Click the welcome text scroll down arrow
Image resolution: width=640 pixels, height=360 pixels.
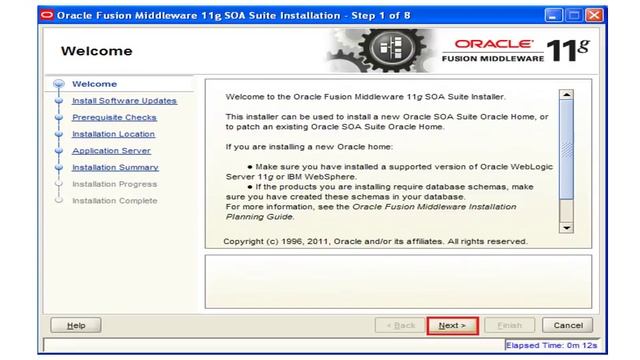coord(566,228)
